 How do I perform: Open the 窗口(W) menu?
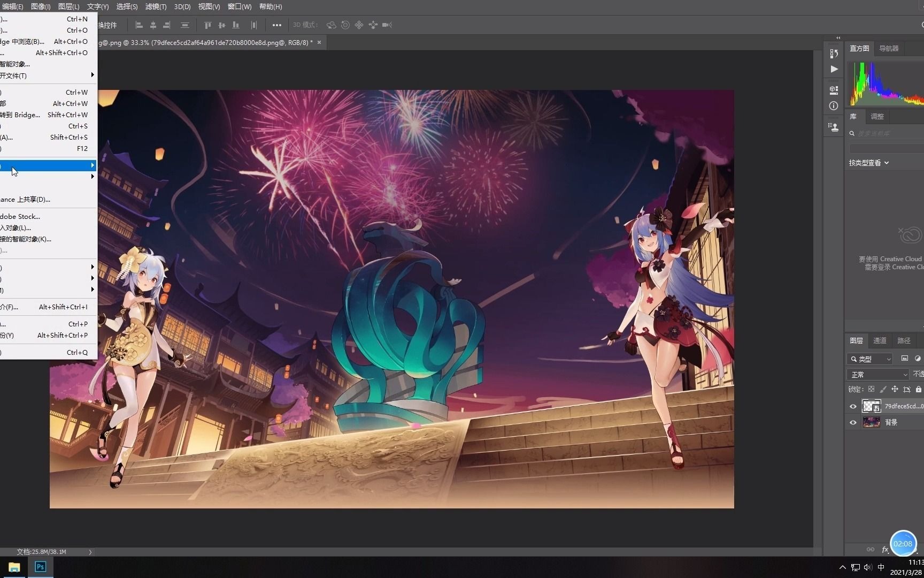click(239, 6)
